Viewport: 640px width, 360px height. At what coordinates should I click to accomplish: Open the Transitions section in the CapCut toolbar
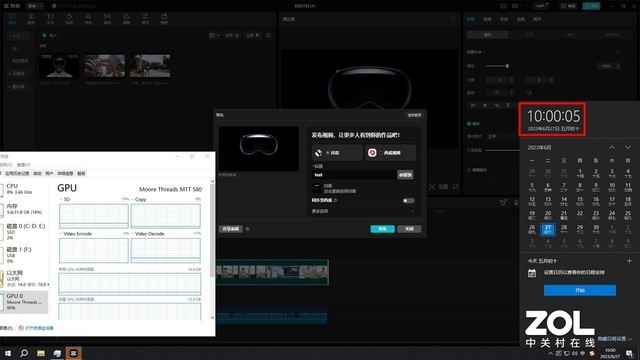click(x=107, y=18)
